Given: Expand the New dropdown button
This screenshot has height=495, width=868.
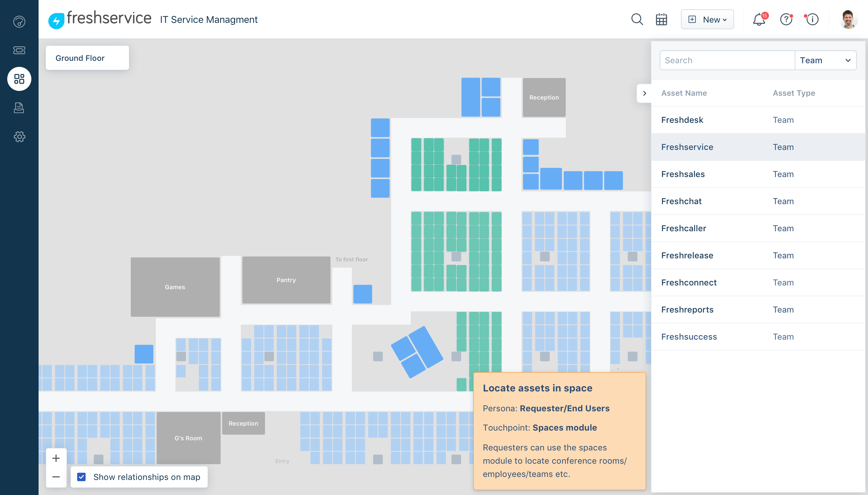Looking at the screenshot, I should 707,19.
